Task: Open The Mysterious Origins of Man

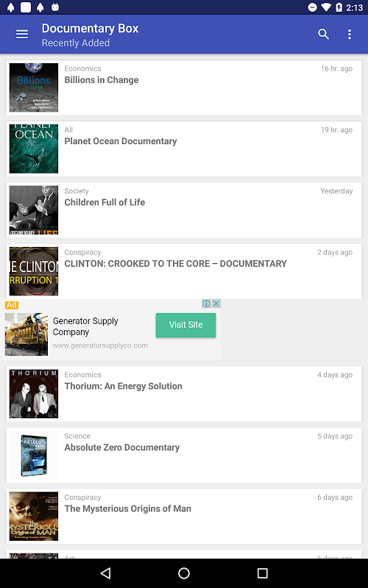Action: [184, 516]
